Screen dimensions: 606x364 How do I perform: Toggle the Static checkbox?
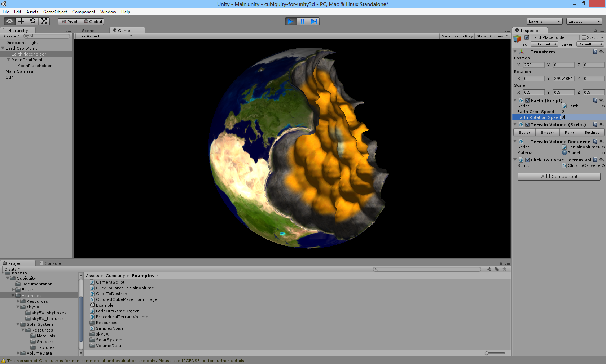584,37
